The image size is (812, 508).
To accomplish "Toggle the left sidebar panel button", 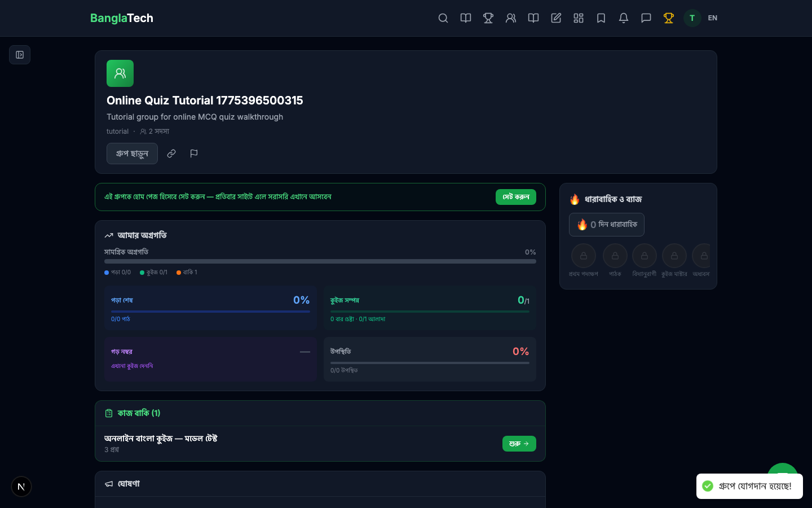I will pyautogui.click(x=20, y=55).
